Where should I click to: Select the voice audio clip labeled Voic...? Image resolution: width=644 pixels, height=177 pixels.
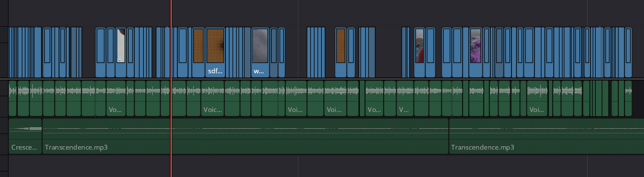[x=212, y=104]
